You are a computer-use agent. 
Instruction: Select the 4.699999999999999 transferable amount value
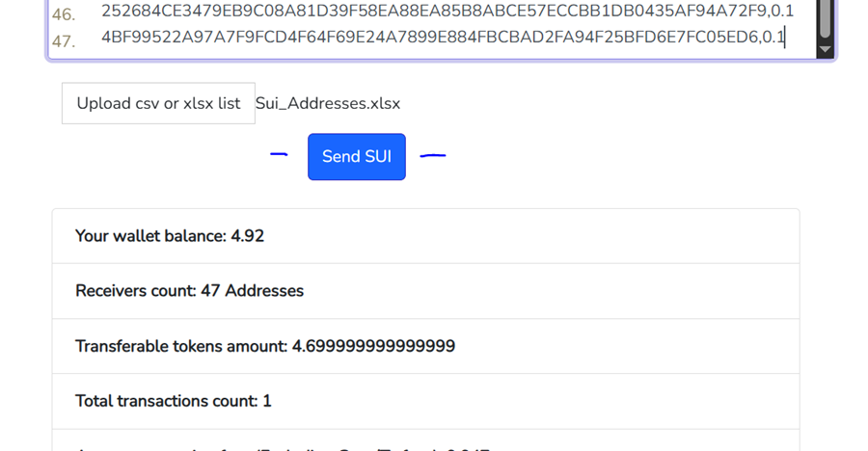click(x=373, y=346)
